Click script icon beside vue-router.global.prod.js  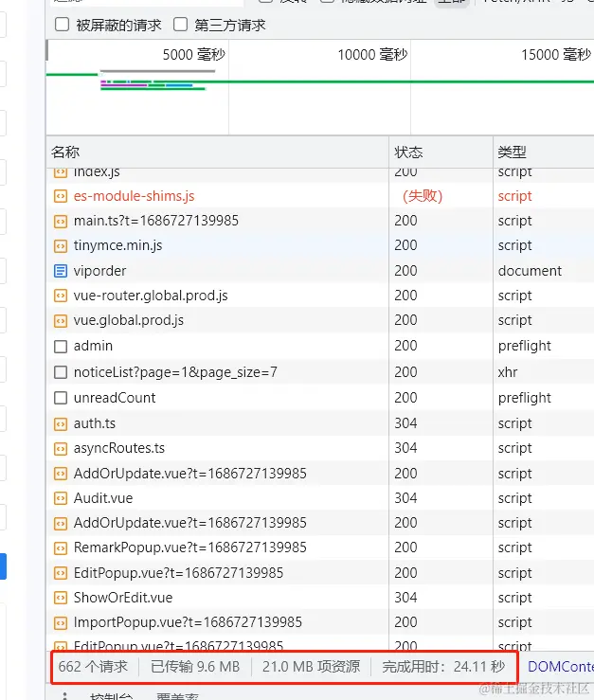click(x=61, y=296)
